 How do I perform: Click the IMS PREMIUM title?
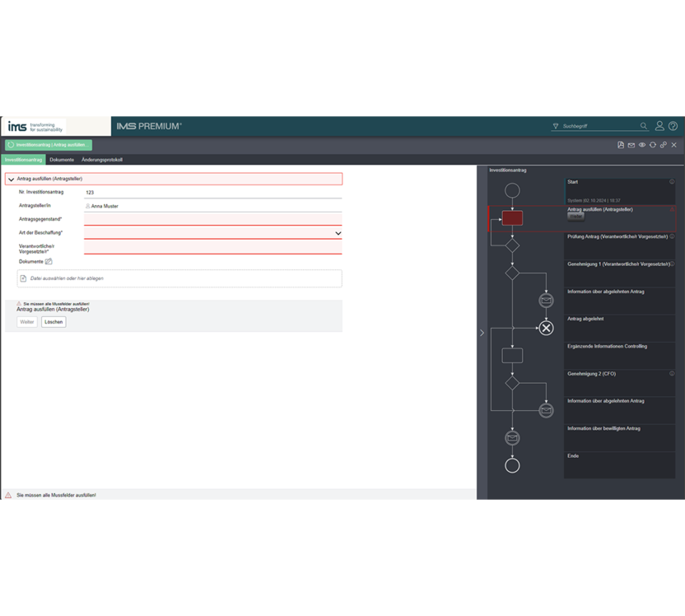149,126
